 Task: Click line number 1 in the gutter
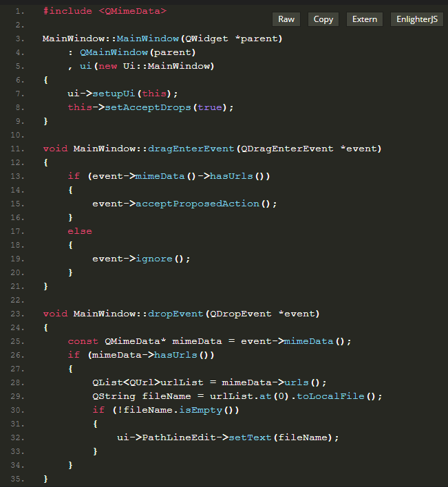[19, 11]
